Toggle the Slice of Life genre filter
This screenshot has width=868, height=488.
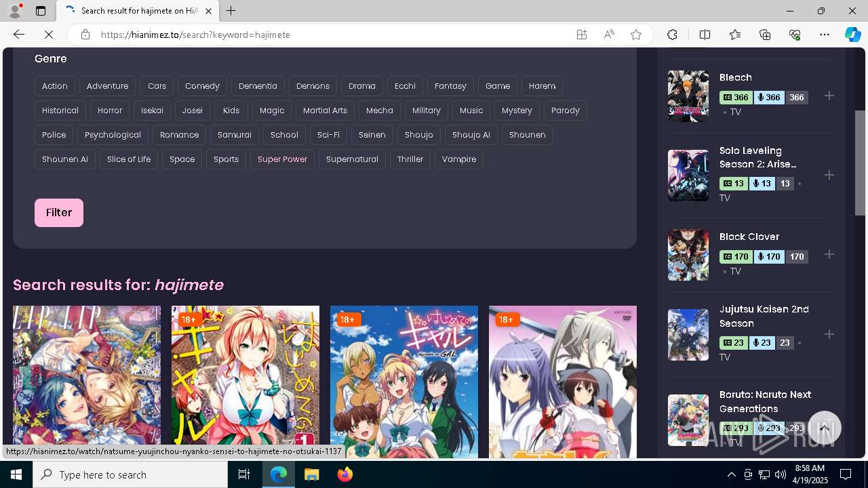click(129, 159)
